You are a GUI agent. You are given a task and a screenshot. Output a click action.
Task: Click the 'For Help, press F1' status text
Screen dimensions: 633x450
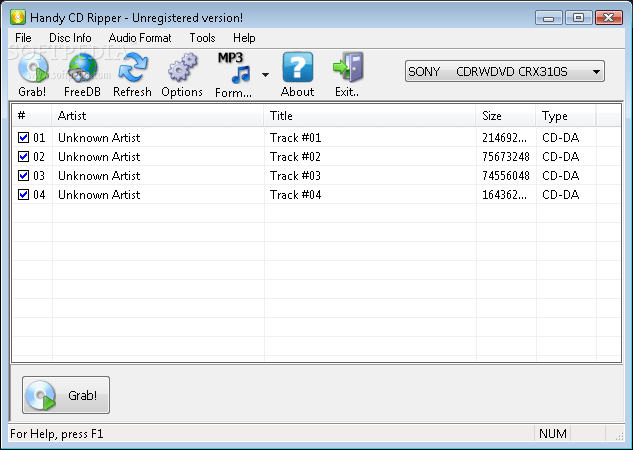coord(57,434)
